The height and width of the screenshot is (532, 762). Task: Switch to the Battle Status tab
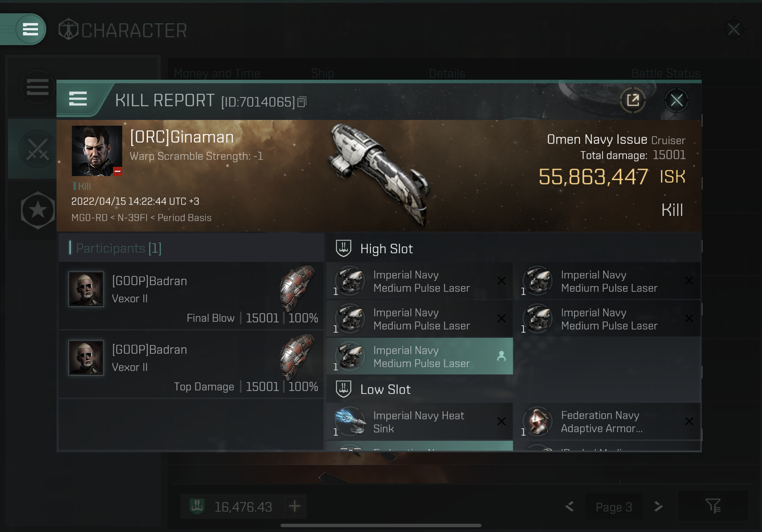click(666, 73)
